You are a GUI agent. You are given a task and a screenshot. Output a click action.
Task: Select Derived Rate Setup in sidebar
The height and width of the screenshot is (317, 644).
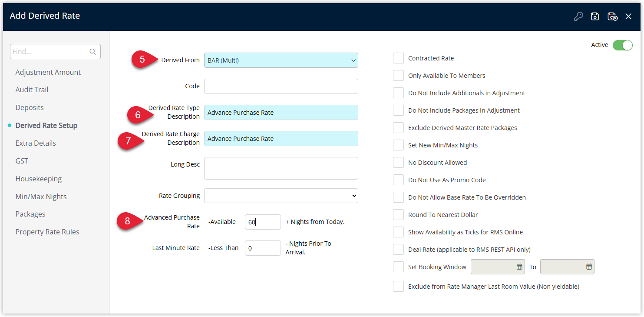point(46,125)
